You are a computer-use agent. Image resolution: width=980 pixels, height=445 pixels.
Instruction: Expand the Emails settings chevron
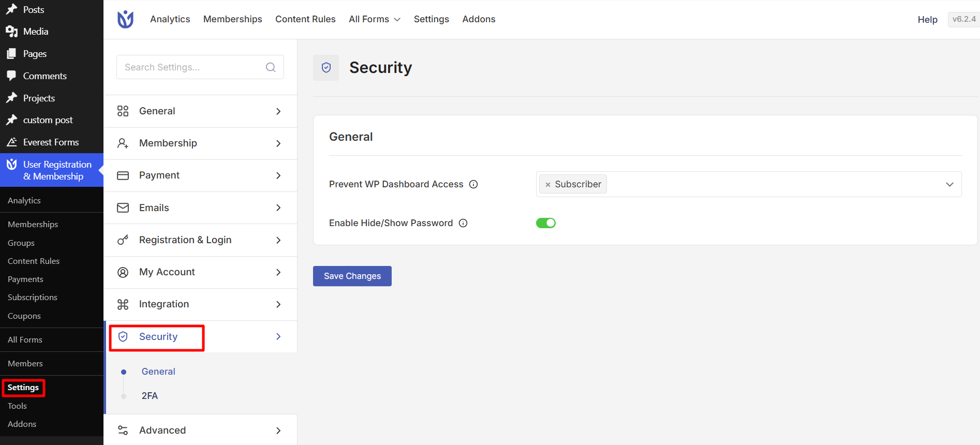278,207
